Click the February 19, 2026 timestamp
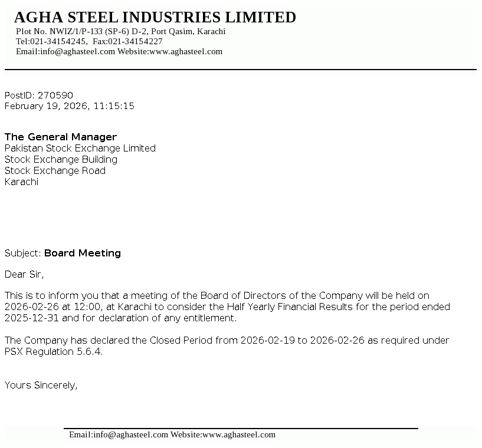Screen dimensions: 482x448 click(x=69, y=106)
